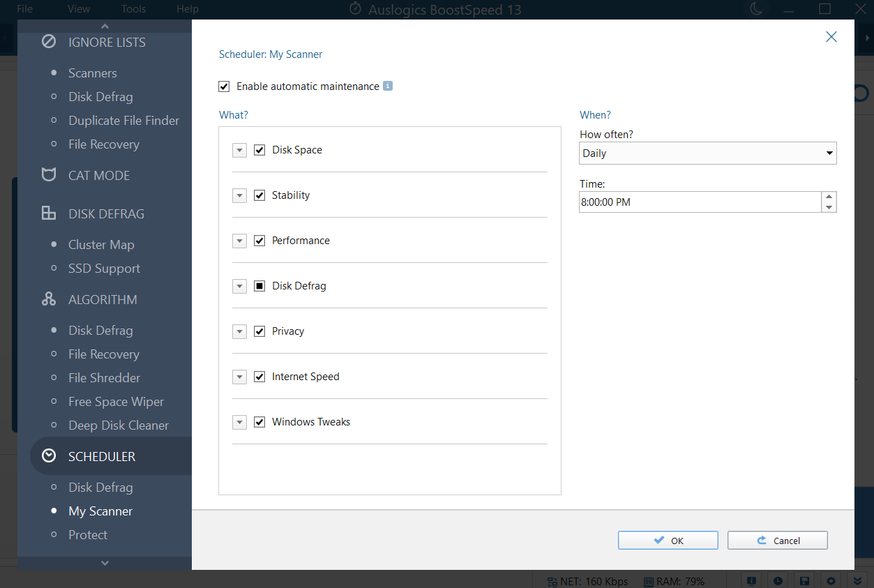Open the Help menu

(x=188, y=9)
